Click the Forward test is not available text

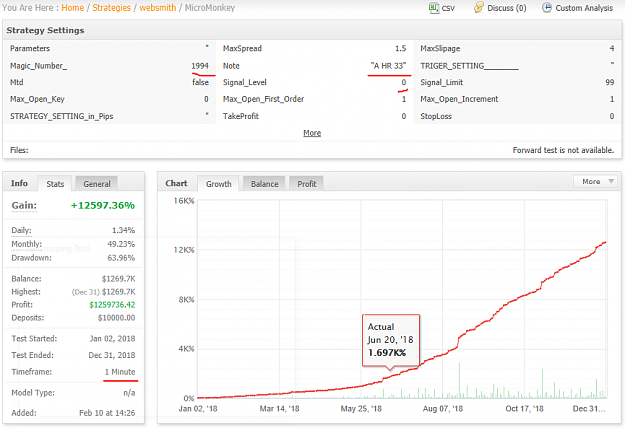click(563, 150)
